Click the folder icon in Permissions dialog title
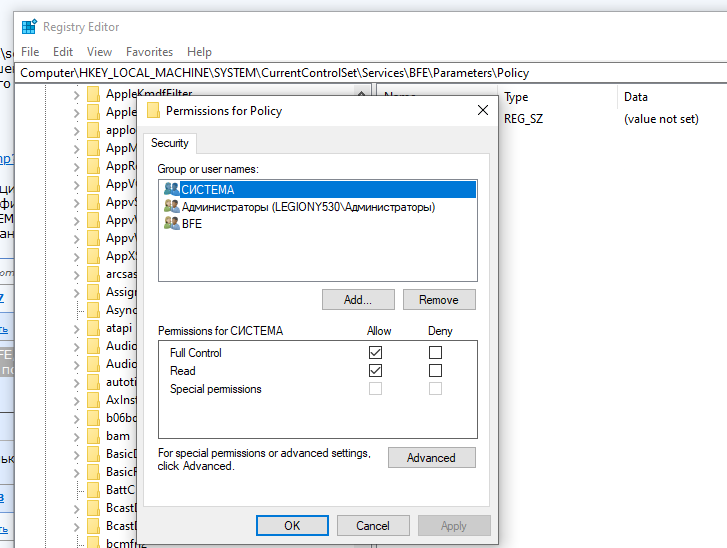The height and width of the screenshot is (548, 727). pos(153,111)
